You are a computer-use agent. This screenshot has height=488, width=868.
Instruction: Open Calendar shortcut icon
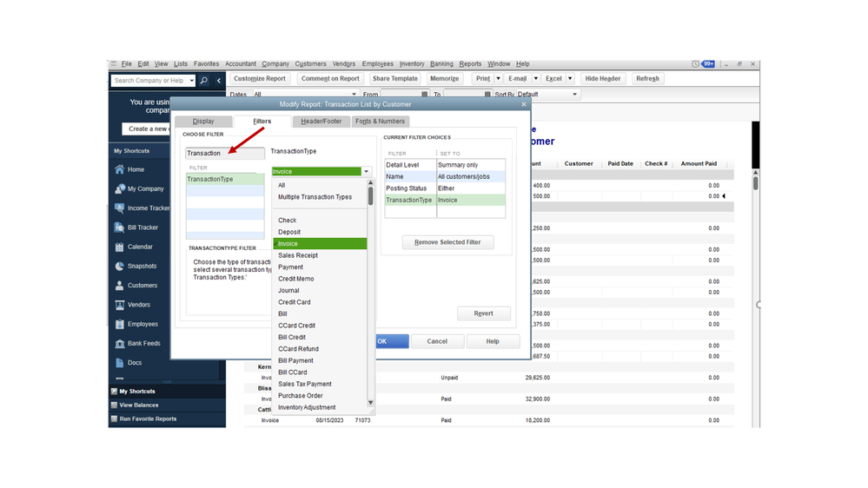[x=120, y=247]
